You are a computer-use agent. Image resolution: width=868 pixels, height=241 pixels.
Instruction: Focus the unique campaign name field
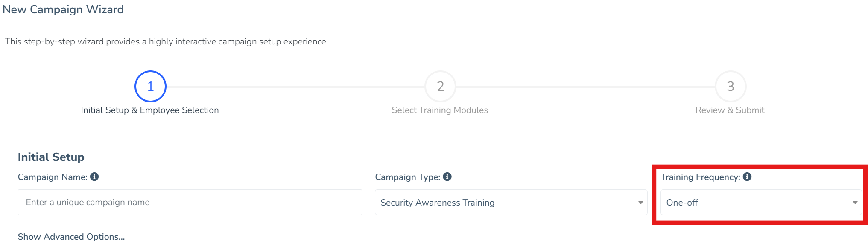pyautogui.click(x=190, y=202)
